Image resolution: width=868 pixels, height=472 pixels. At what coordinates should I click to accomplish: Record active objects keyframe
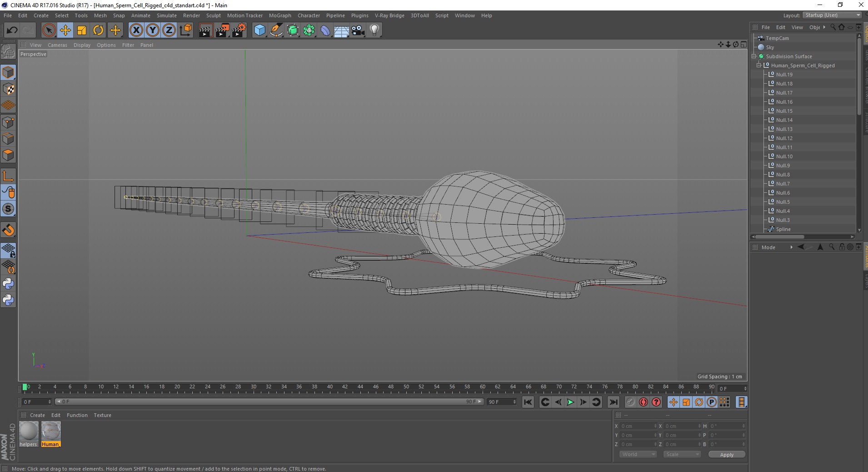pyautogui.click(x=631, y=402)
